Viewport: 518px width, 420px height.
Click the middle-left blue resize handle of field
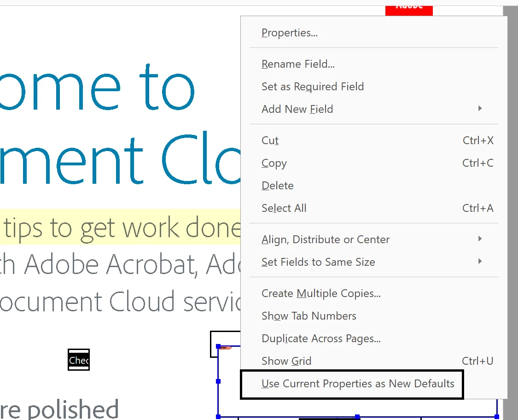[218, 381]
